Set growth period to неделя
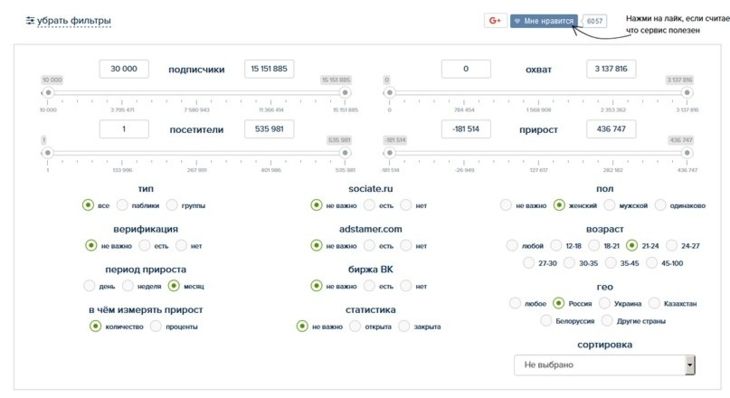The height and width of the screenshot is (398, 730). [128, 286]
